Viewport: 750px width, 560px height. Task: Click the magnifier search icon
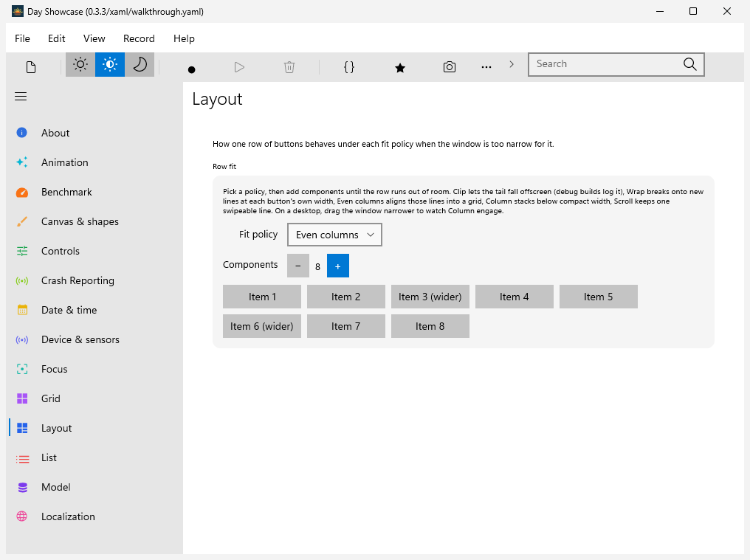click(x=689, y=64)
